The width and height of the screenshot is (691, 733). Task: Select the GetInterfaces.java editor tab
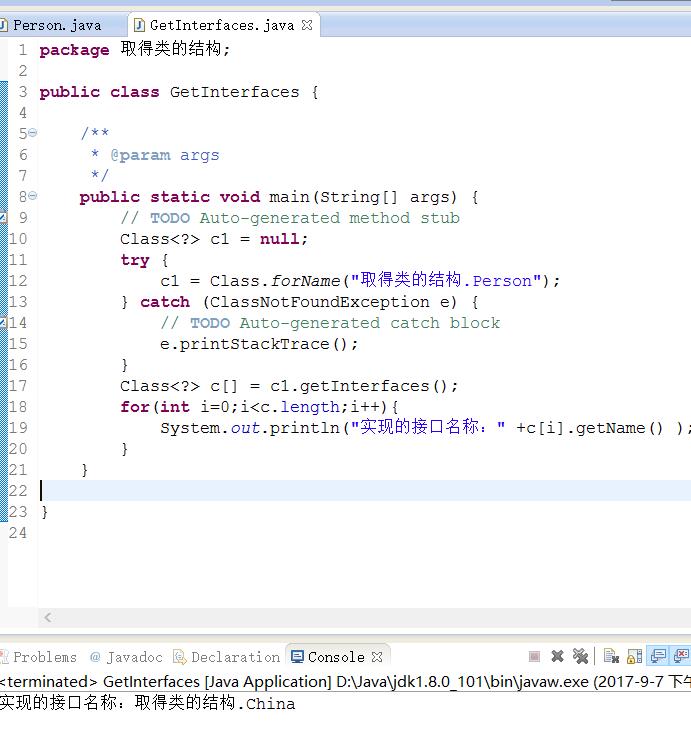tap(222, 25)
